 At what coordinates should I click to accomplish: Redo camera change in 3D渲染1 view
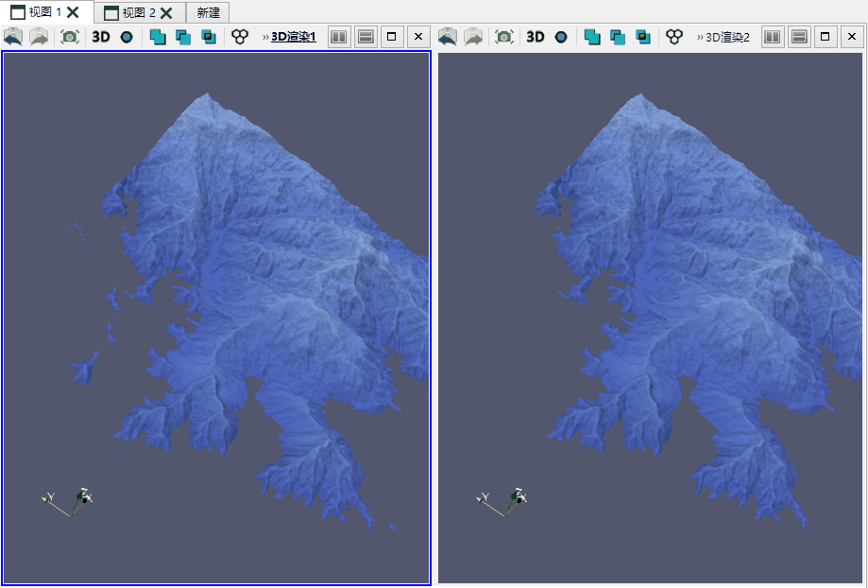39,37
